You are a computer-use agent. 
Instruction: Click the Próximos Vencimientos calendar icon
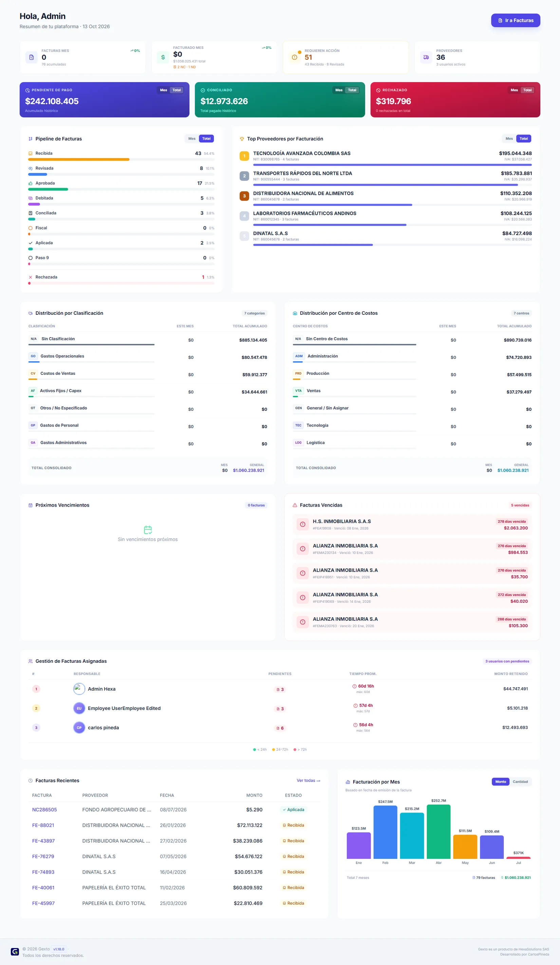click(x=30, y=505)
